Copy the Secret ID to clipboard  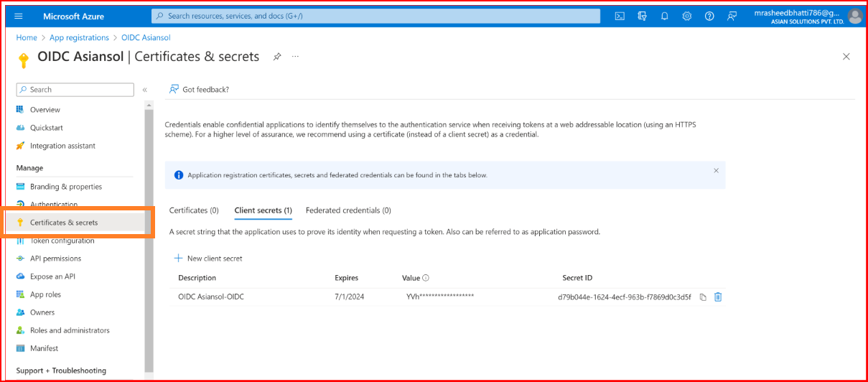click(x=703, y=297)
